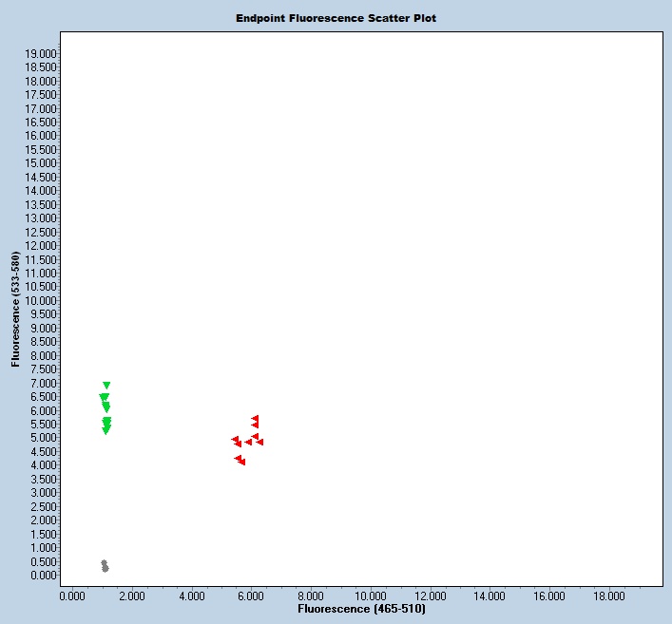Image resolution: width=672 pixels, height=624 pixels.
Task: Click the 14.000 tick label on the X-axis
Action: pos(490,596)
